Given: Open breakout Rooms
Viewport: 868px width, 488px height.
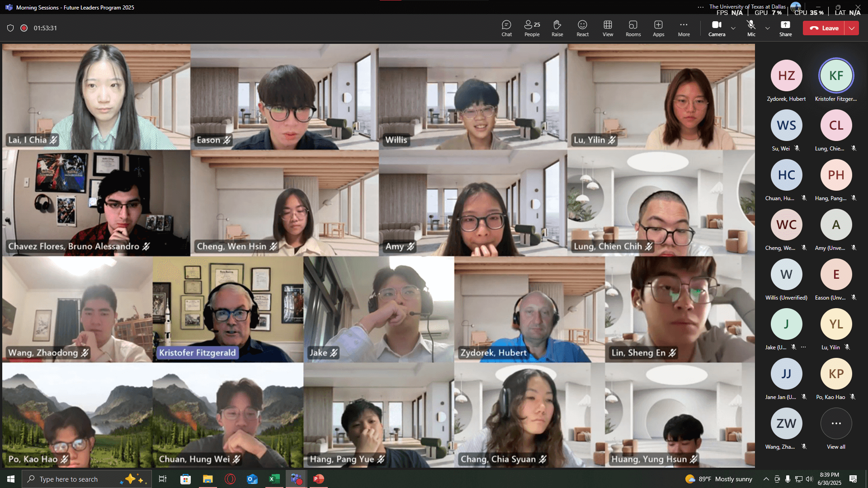Looking at the screenshot, I should (x=633, y=28).
